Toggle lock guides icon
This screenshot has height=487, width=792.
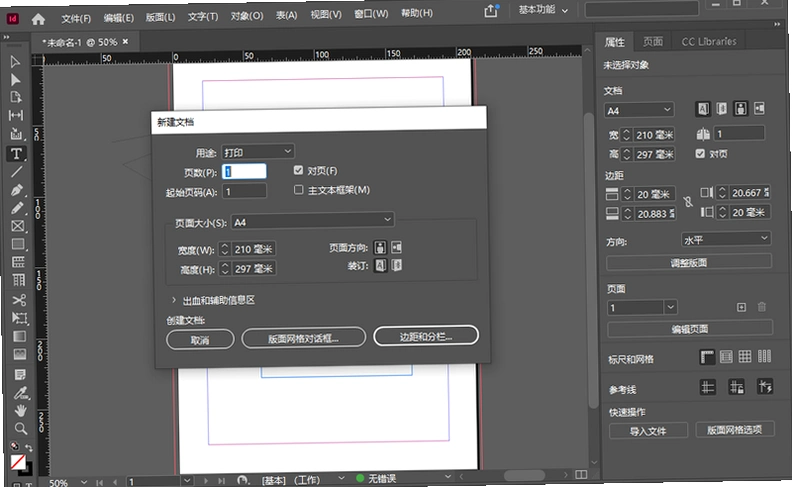point(736,387)
